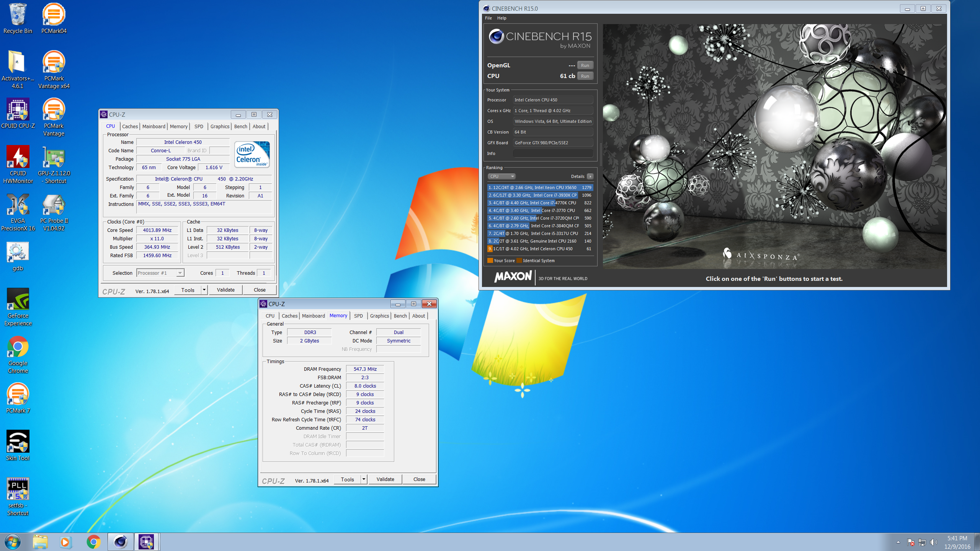Click the network tray icon
This screenshot has height=551, width=980.
pos(922,542)
